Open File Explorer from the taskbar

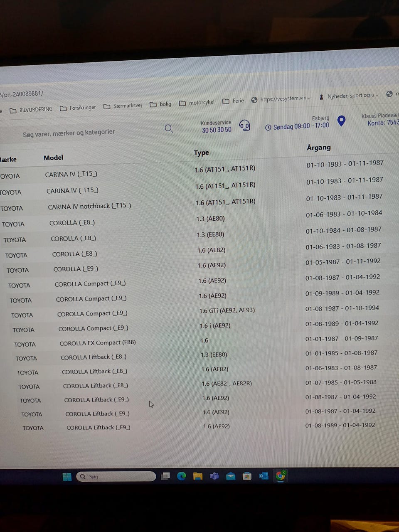click(198, 476)
